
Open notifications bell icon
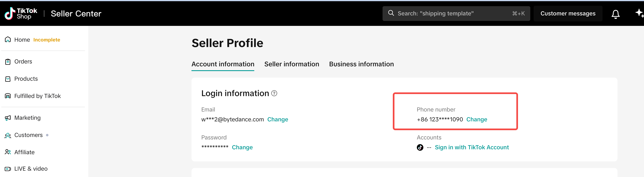615,14
